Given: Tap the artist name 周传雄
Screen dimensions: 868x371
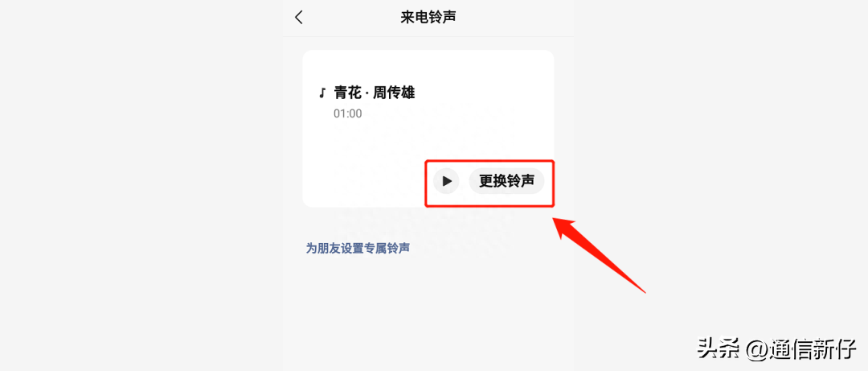Looking at the screenshot, I should point(394,93).
